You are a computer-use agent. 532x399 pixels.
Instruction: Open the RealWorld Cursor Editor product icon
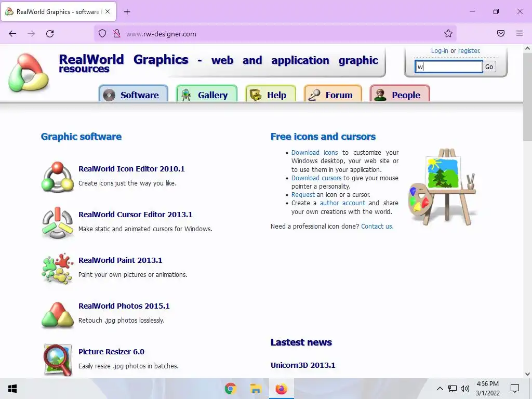click(x=57, y=223)
